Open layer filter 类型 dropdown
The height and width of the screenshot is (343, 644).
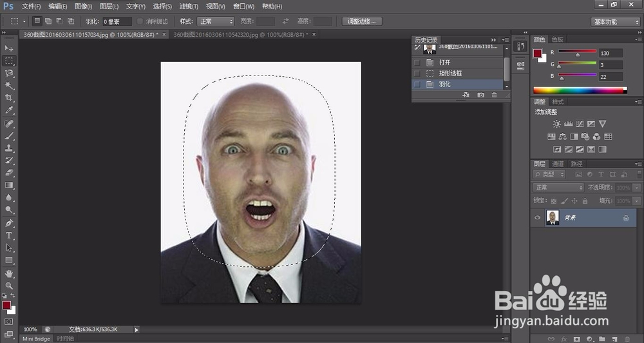pos(549,174)
